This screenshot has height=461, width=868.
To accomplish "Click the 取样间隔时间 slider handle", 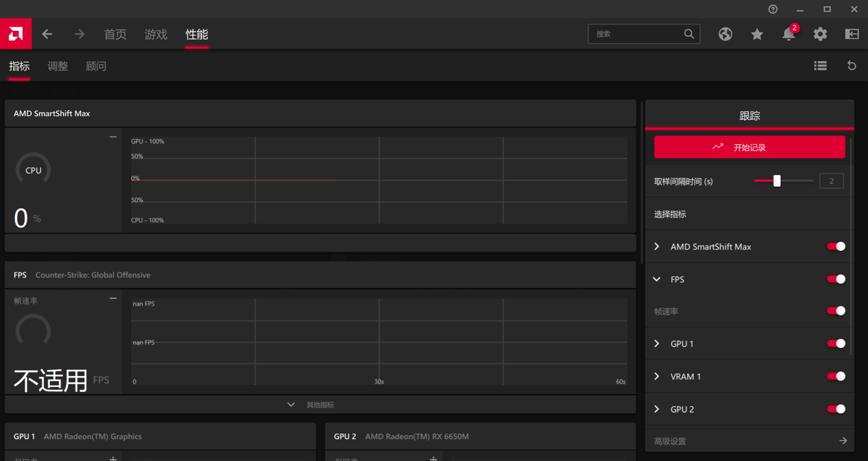I will 777,181.
